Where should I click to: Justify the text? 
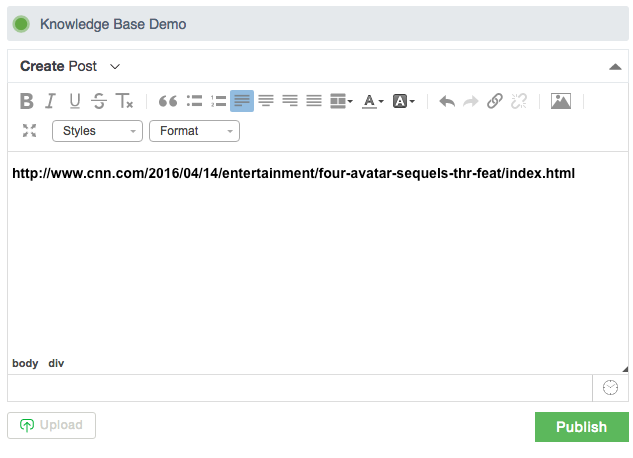(x=314, y=101)
